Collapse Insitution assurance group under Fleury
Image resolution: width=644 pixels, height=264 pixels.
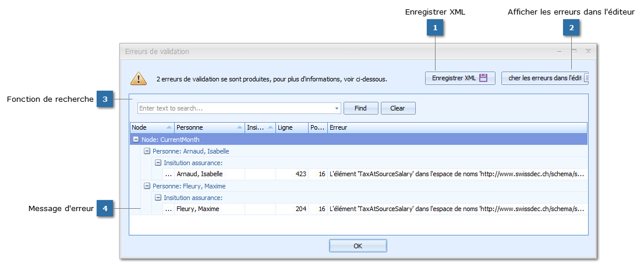158,198
